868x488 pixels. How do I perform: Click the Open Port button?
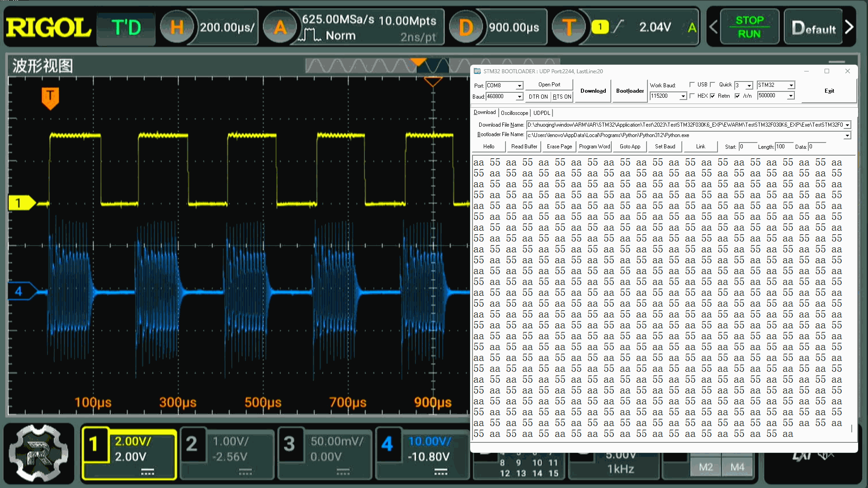click(549, 85)
